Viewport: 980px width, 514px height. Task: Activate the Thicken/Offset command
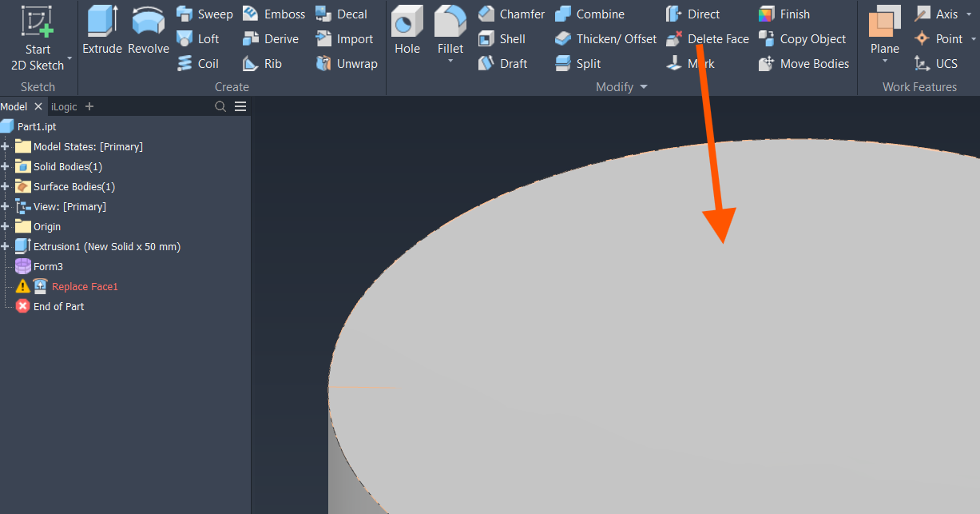pyautogui.click(x=605, y=38)
